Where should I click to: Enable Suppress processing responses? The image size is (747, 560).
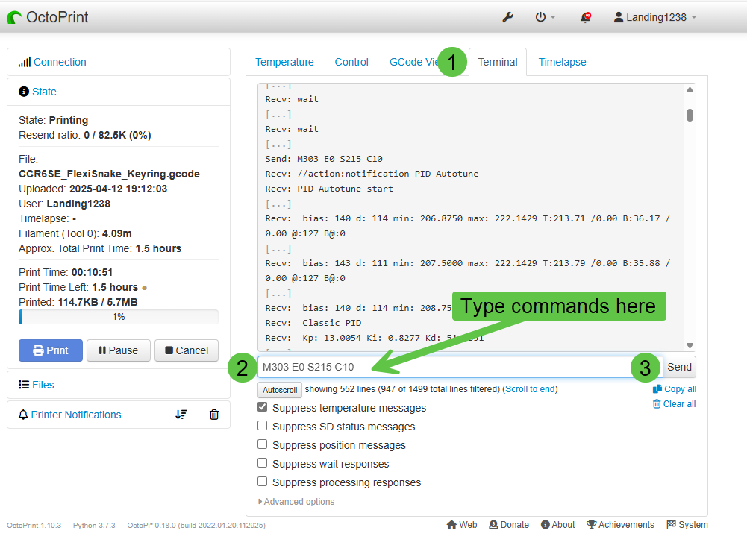[263, 482]
